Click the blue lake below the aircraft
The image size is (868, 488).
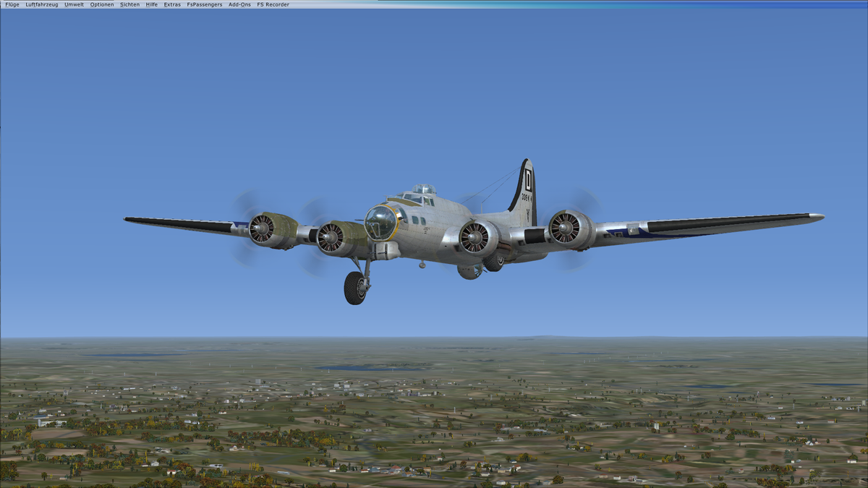coord(362,368)
